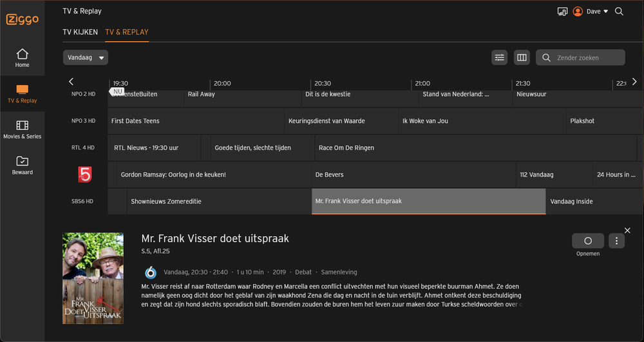The width and height of the screenshot is (644, 342).
Task: Select the SBS6 HD channel
Action: tap(82, 201)
